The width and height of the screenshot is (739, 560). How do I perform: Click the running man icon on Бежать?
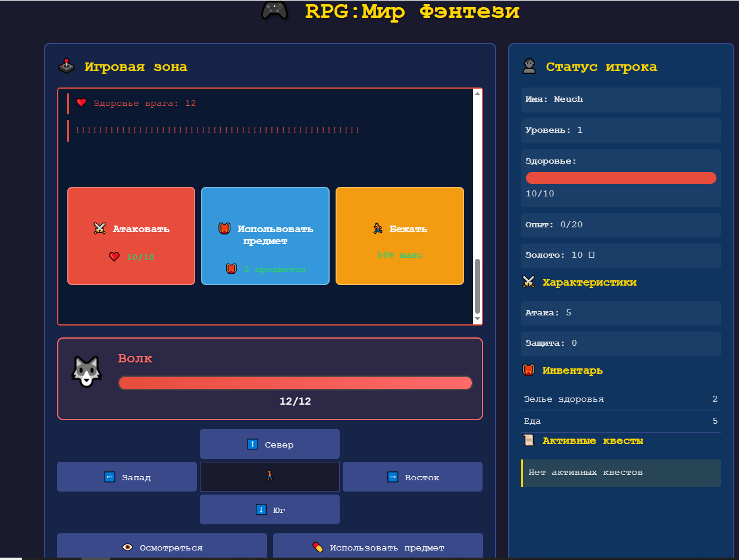pos(377,229)
